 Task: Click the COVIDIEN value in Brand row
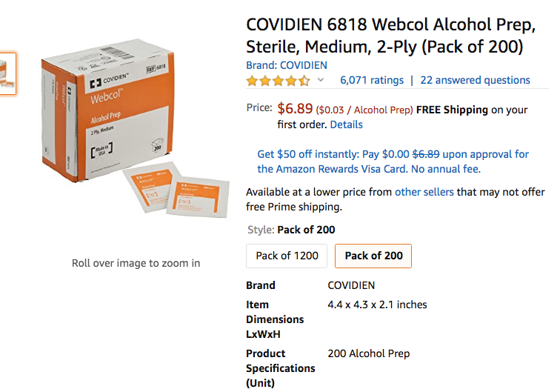point(351,285)
